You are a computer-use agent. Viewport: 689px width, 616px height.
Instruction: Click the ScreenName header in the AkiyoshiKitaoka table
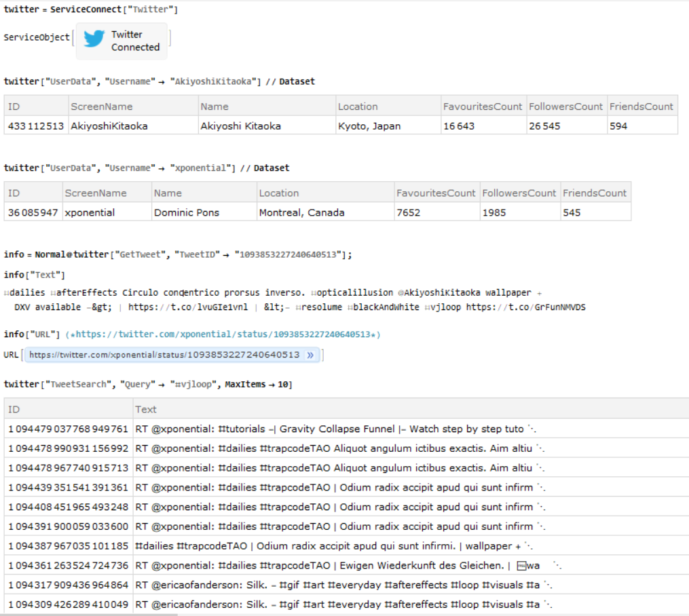tap(102, 107)
